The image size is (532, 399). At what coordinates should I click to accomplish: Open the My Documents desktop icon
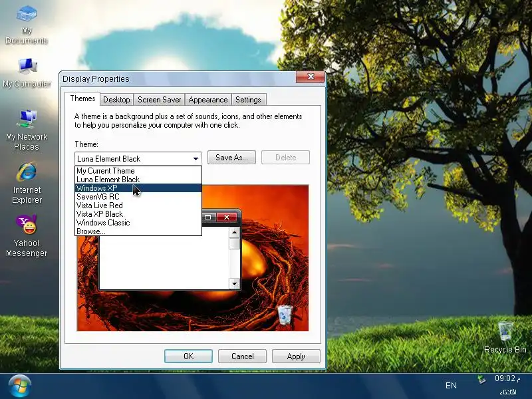[x=27, y=25]
